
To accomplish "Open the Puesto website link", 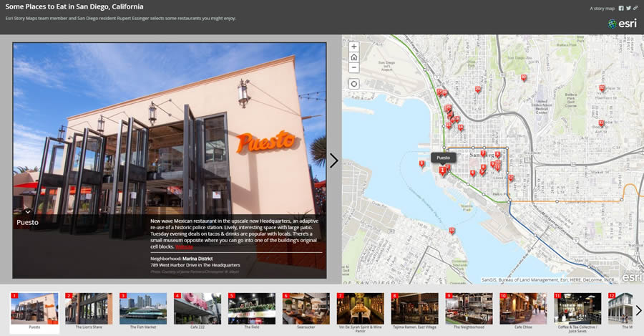I will 184,246.
